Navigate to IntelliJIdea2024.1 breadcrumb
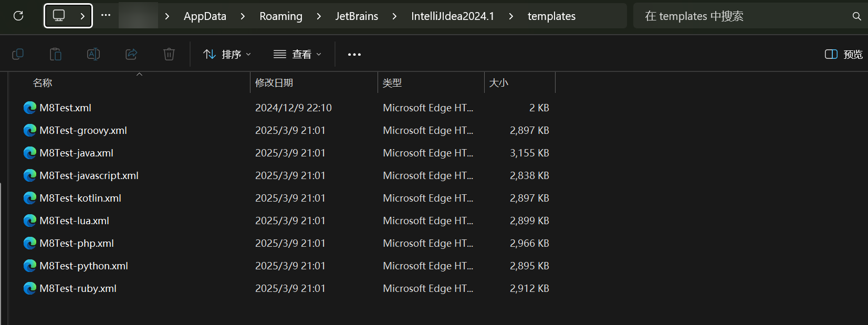 pyautogui.click(x=453, y=16)
